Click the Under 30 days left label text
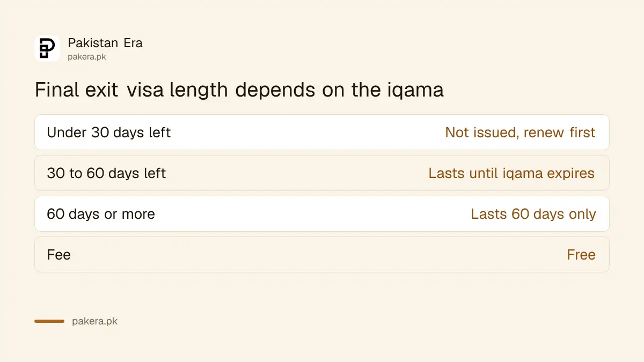The width and height of the screenshot is (644, 362). click(x=109, y=132)
